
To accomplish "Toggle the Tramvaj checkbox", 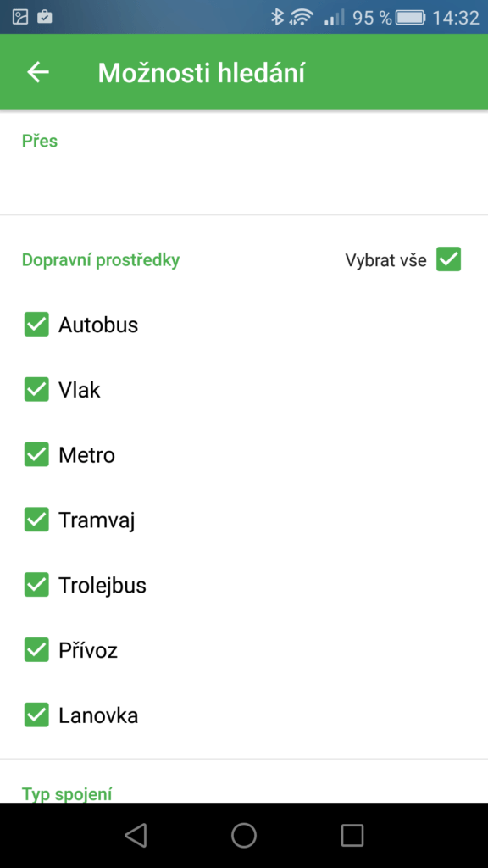I will coord(36,520).
